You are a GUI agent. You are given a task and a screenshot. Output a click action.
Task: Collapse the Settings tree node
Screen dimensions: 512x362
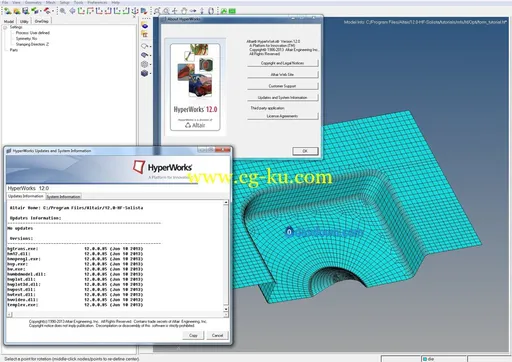[x=5, y=27]
